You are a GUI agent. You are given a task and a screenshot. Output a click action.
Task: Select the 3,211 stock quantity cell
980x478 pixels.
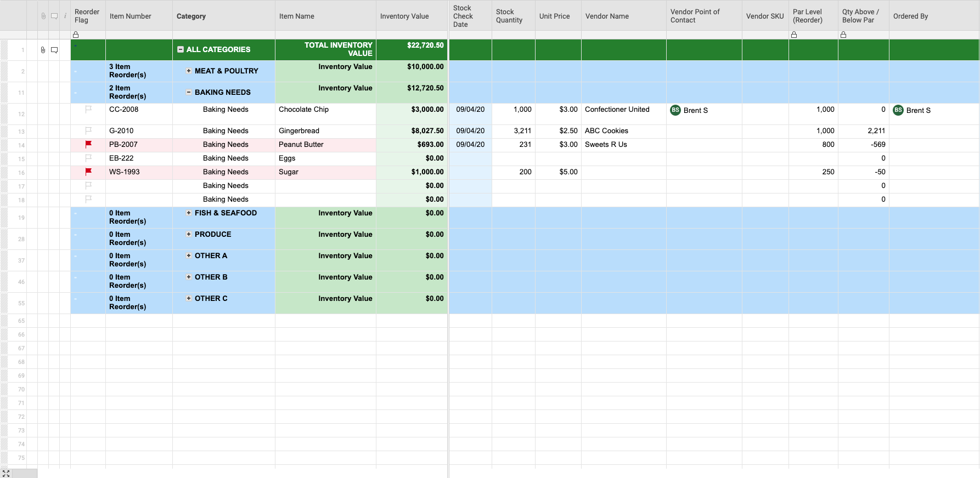tap(514, 131)
